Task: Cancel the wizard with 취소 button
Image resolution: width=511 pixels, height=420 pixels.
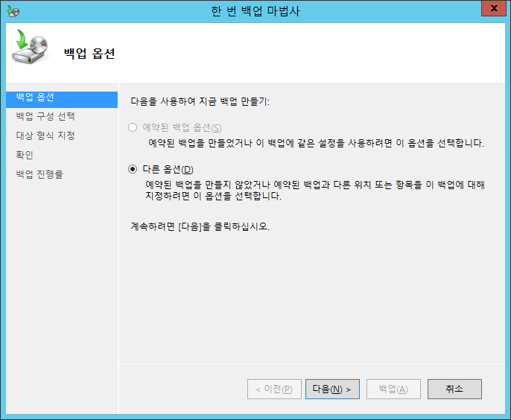Action: tap(454, 389)
